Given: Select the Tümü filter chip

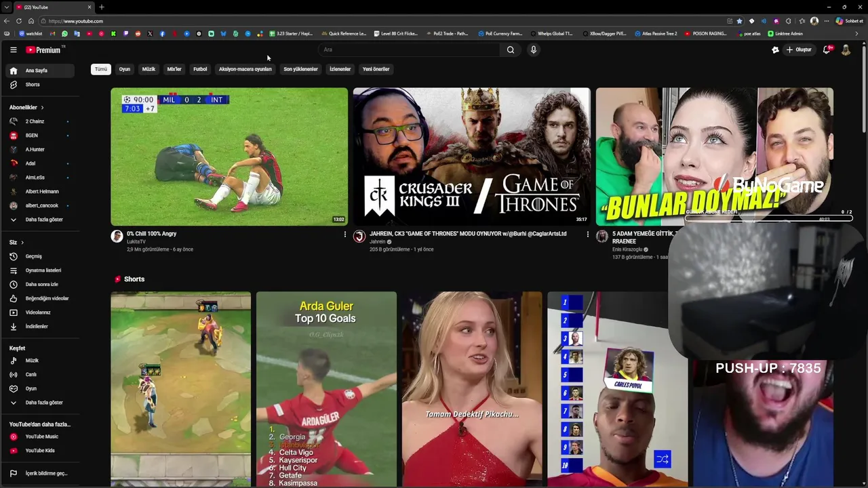Looking at the screenshot, I should (101, 69).
